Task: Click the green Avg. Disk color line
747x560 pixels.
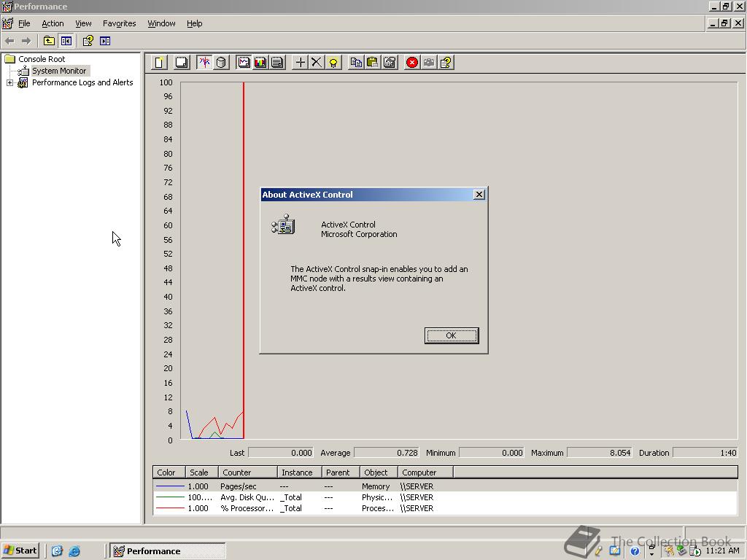Action: (x=170, y=497)
